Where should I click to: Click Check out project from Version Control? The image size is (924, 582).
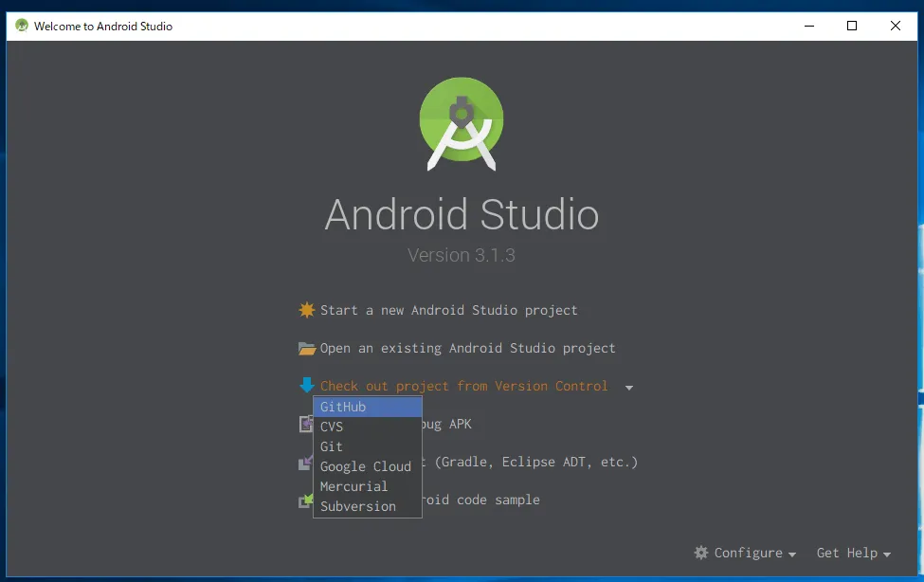point(463,386)
